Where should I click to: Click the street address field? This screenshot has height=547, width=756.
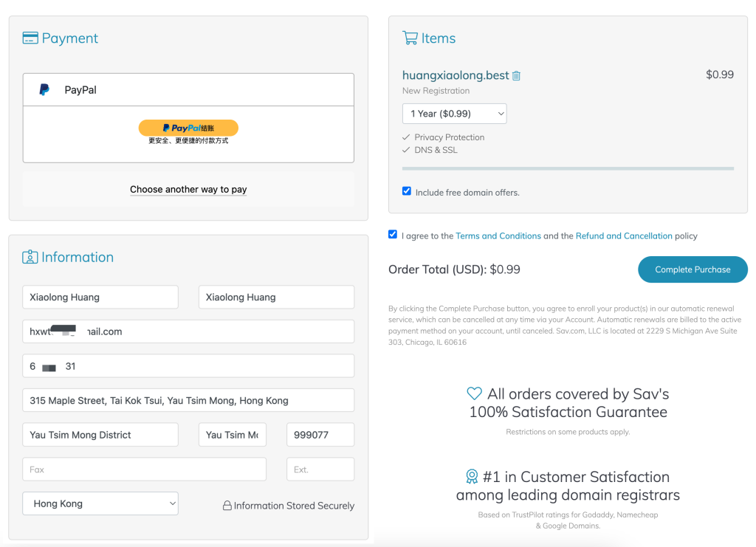188,400
